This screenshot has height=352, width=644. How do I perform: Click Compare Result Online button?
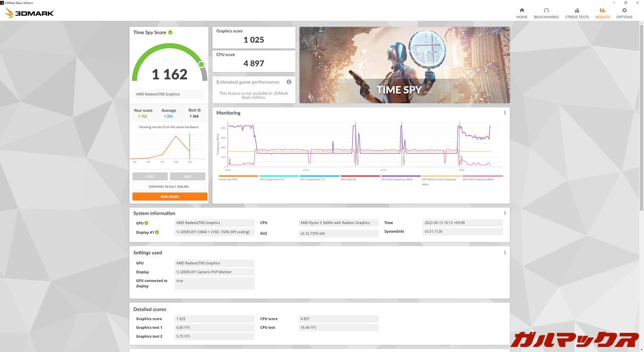point(170,187)
